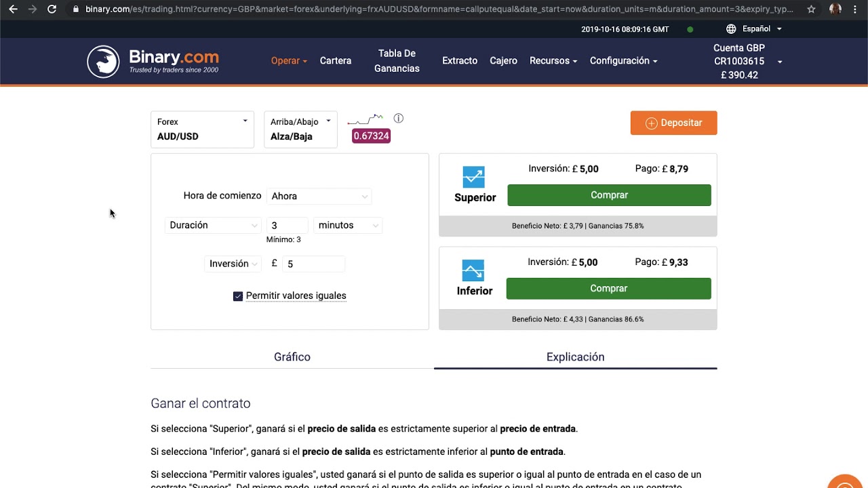Click the browser forward arrow
The height and width of the screenshot is (488, 868).
tap(32, 9)
